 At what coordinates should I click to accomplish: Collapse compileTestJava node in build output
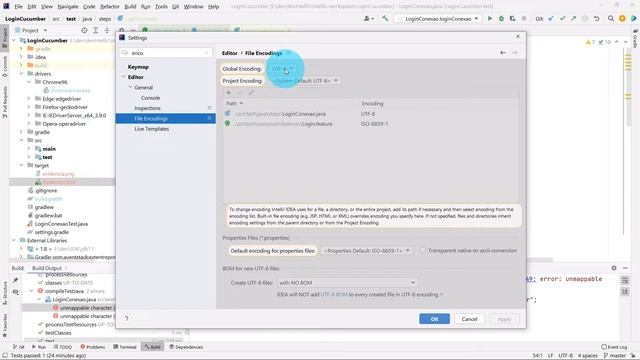point(31,291)
